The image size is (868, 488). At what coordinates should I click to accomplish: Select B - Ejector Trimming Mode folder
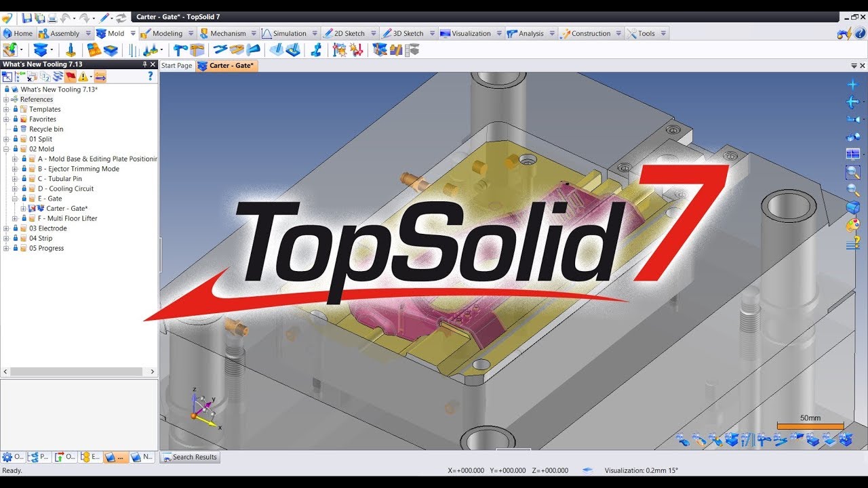79,169
